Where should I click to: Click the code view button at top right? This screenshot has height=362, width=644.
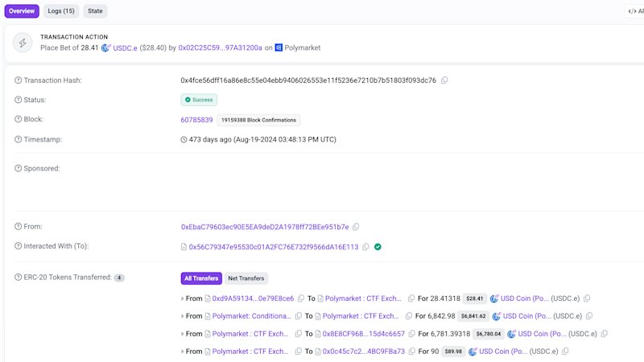635,11
